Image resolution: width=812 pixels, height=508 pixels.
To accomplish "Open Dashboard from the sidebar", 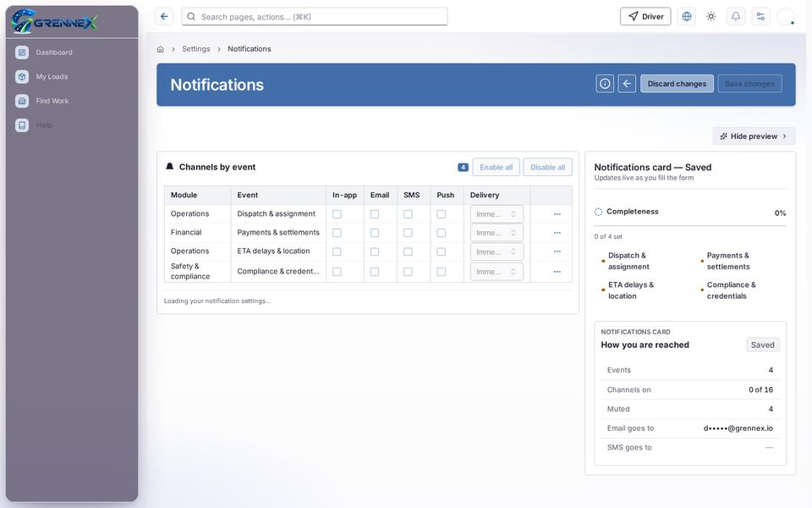I will point(71,52).
